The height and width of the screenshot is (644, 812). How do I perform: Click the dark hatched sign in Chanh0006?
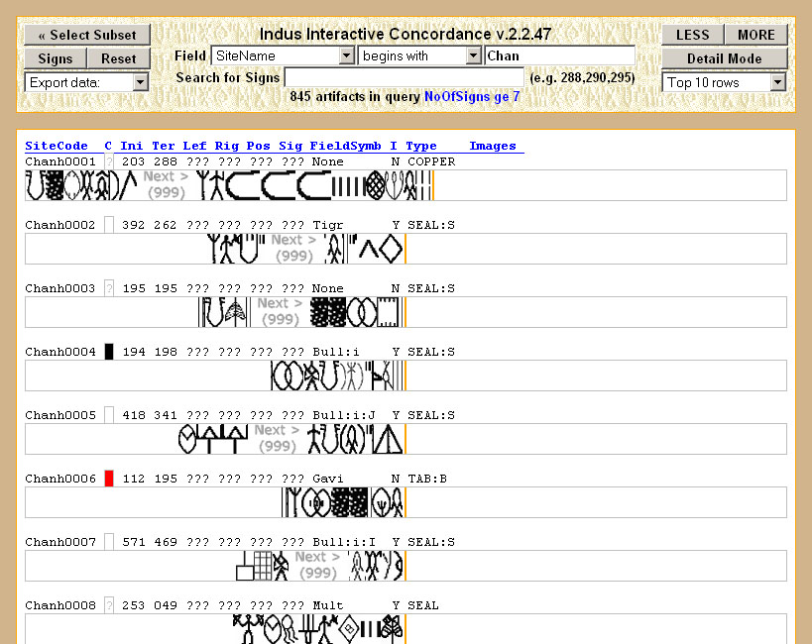(x=350, y=502)
